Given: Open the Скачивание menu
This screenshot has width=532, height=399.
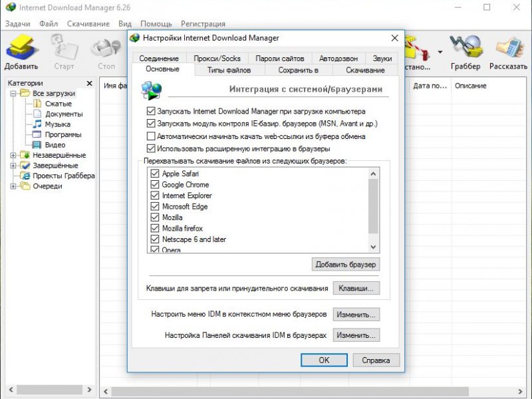Looking at the screenshot, I should [x=88, y=24].
